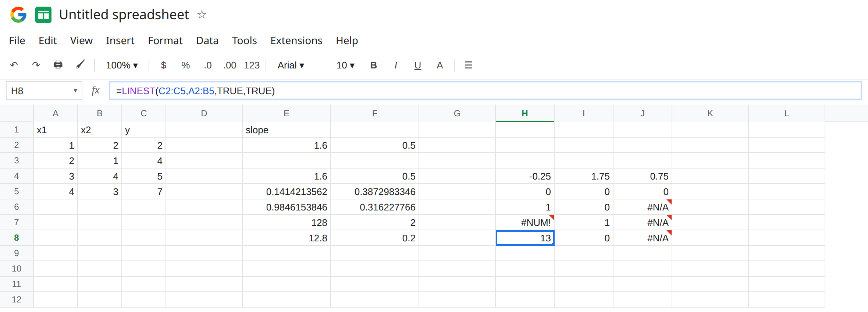868x312 pixels.
Task: Open the Data menu
Action: tap(207, 40)
